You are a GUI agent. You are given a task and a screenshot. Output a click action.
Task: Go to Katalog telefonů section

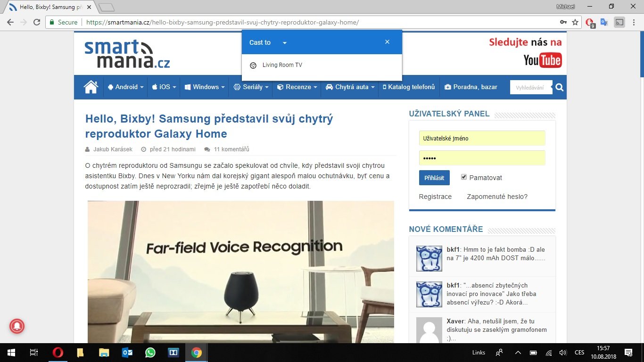409,87
